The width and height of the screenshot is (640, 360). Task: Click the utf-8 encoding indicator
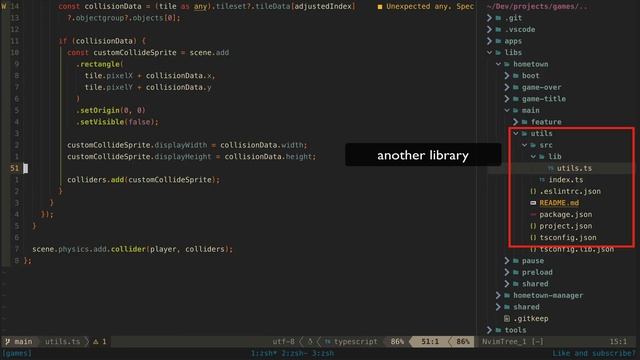click(284, 341)
